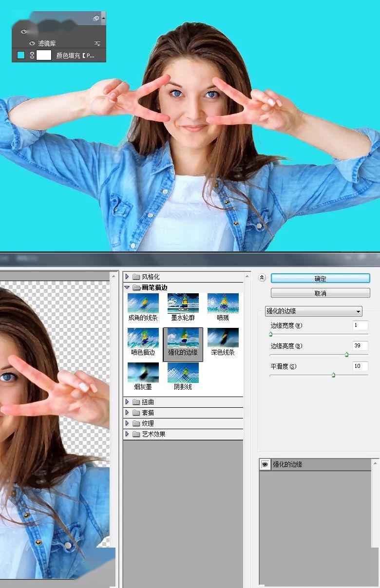The image size is (380, 588).
Task: Hide the 滤镜库 smart filter eye icon
Action: pyautogui.click(x=32, y=43)
